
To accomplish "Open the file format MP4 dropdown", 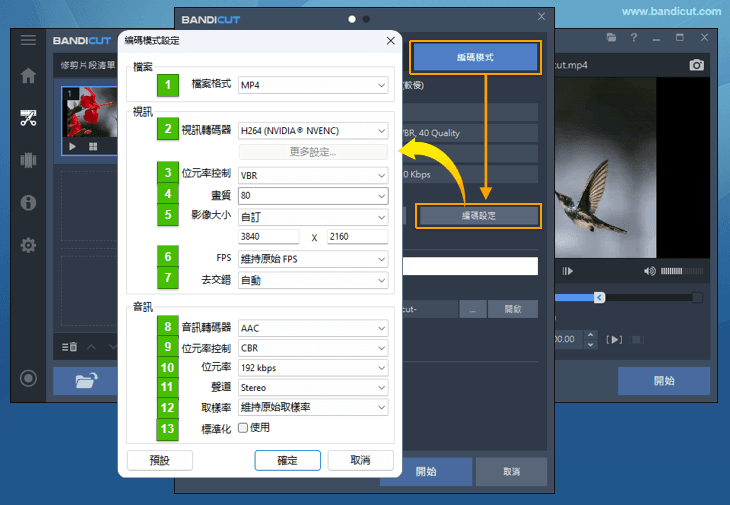I will (x=313, y=85).
